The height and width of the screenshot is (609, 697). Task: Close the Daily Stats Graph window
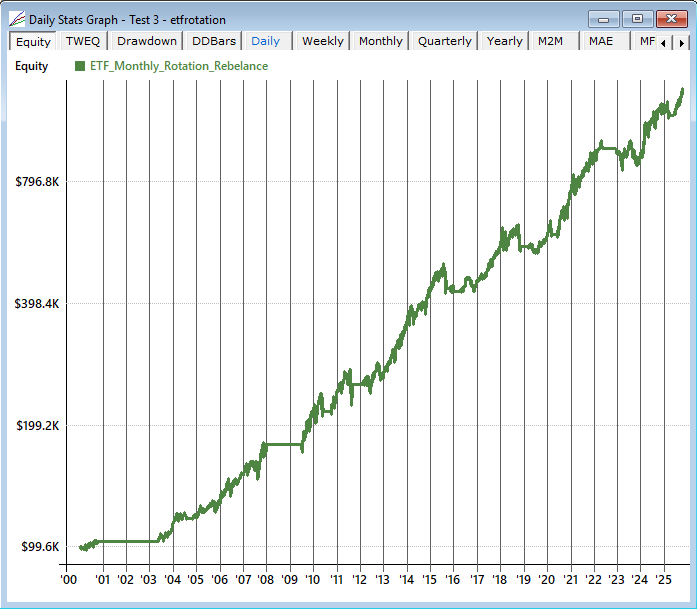pyautogui.click(x=672, y=19)
